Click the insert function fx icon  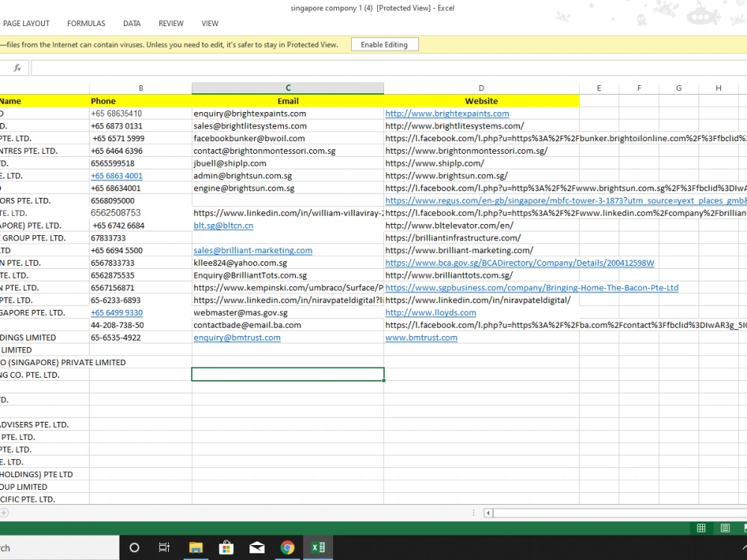coord(17,68)
